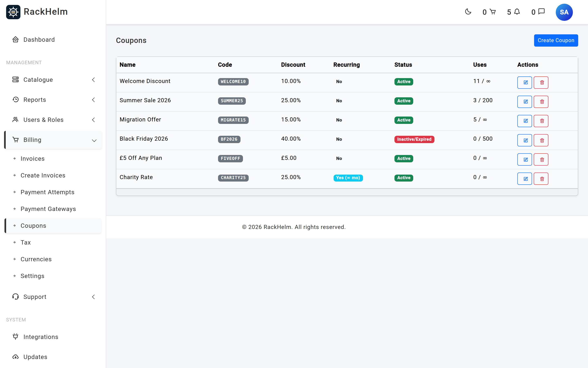Click the Dashboard home icon

pyautogui.click(x=16, y=39)
